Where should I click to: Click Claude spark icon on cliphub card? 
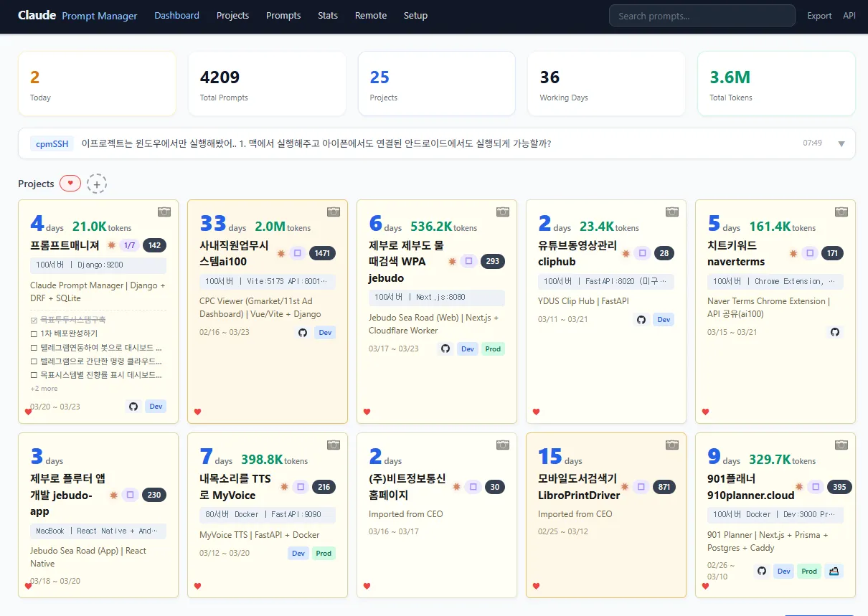point(626,253)
